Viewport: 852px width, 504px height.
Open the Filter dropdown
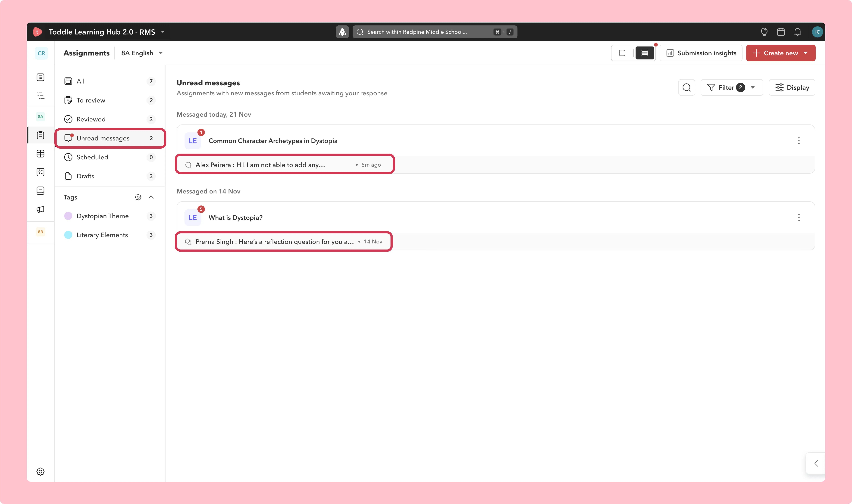[x=732, y=88]
